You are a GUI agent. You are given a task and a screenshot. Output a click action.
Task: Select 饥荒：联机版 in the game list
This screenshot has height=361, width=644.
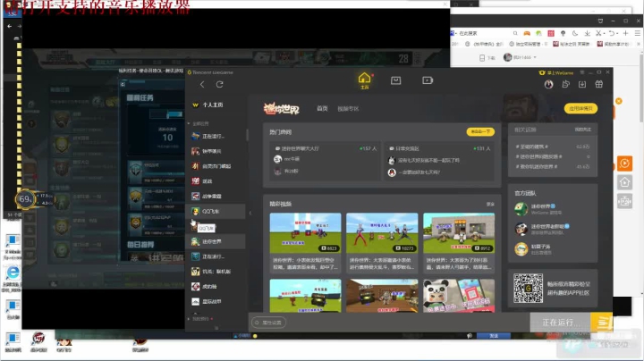point(216,272)
